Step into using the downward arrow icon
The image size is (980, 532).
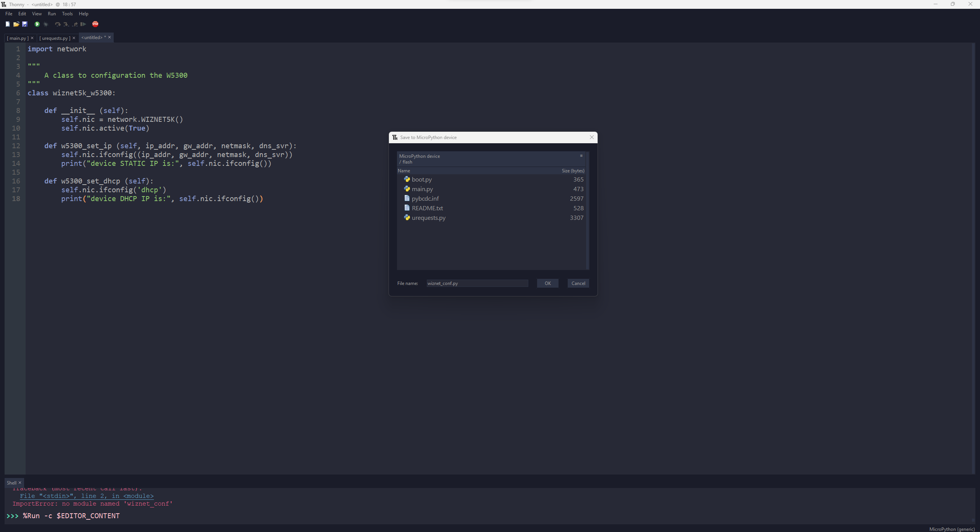(66, 24)
